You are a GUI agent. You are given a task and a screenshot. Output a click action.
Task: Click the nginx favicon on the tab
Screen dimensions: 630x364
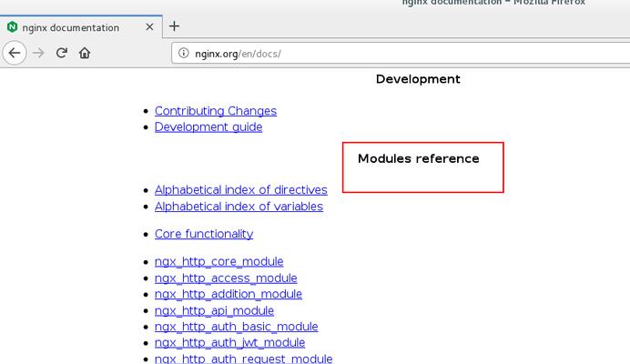coord(12,27)
